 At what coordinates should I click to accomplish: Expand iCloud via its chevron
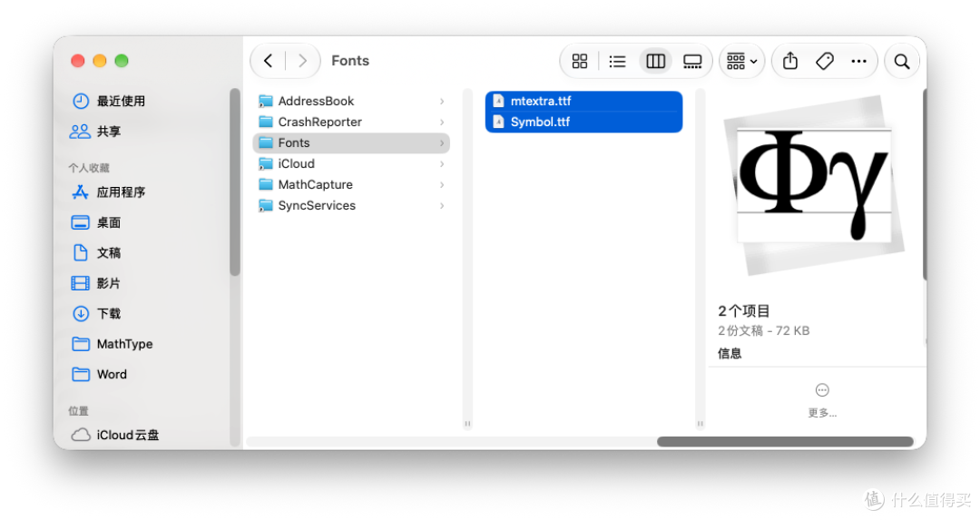[x=442, y=163]
